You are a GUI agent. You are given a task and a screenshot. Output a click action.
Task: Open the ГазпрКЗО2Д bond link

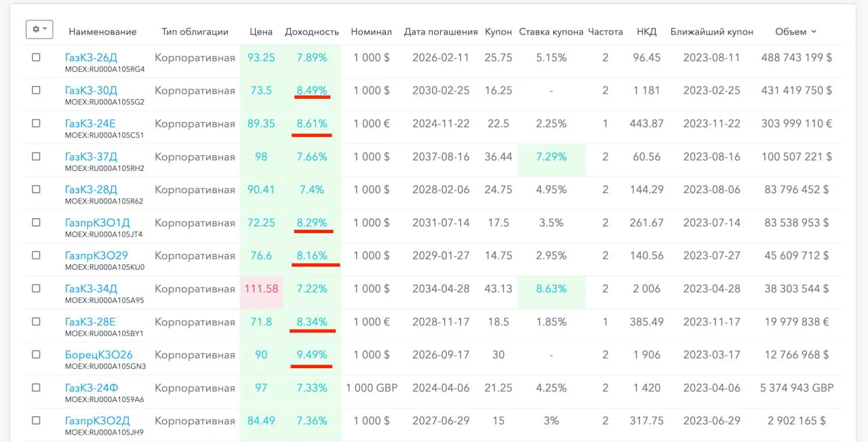click(98, 421)
